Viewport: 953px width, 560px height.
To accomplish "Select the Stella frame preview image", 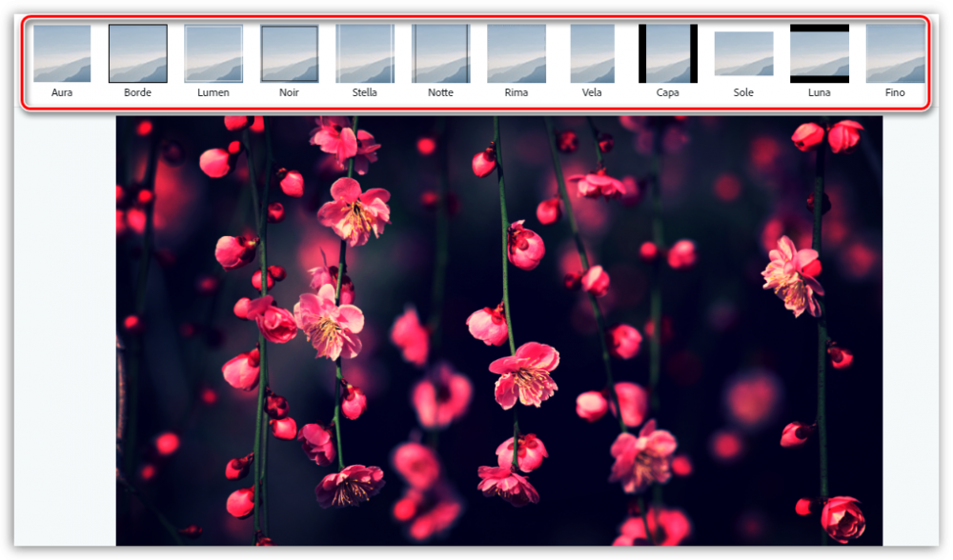I will click(365, 53).
